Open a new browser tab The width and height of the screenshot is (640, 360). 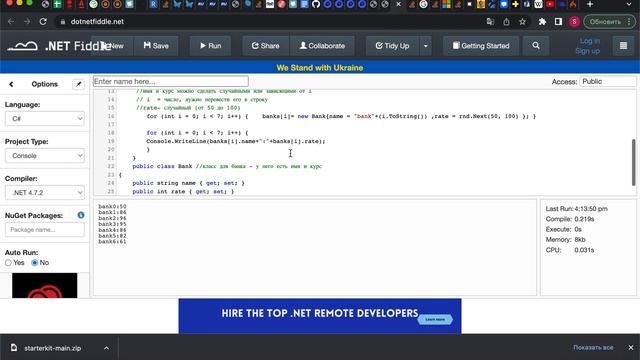[590, 4]
